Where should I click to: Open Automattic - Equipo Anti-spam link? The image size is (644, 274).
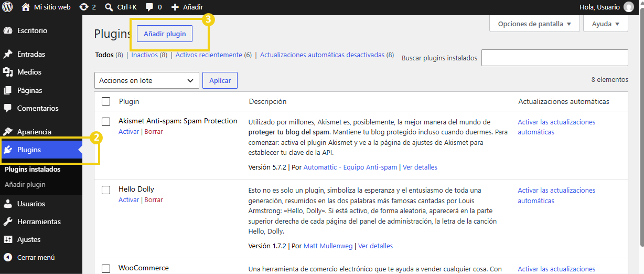[x=350, y=167]
